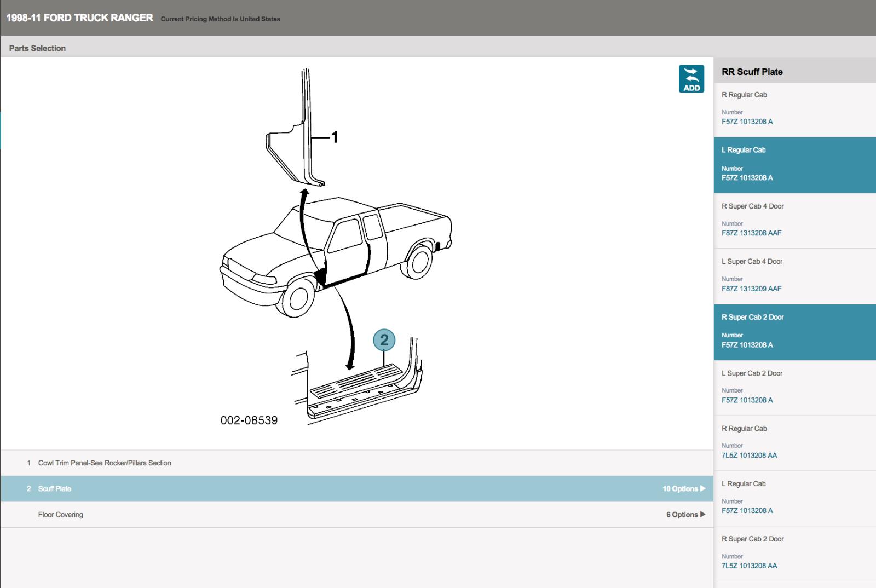The width and height of the screenshot is (876, 588).
Task: Choose the highlighted R Super Cab 2 Door option
Action: pyautogui.click(x=795, y=332)
